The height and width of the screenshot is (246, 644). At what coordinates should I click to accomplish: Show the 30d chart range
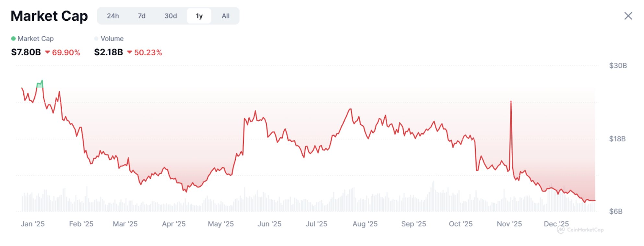(x=171, y=16)
